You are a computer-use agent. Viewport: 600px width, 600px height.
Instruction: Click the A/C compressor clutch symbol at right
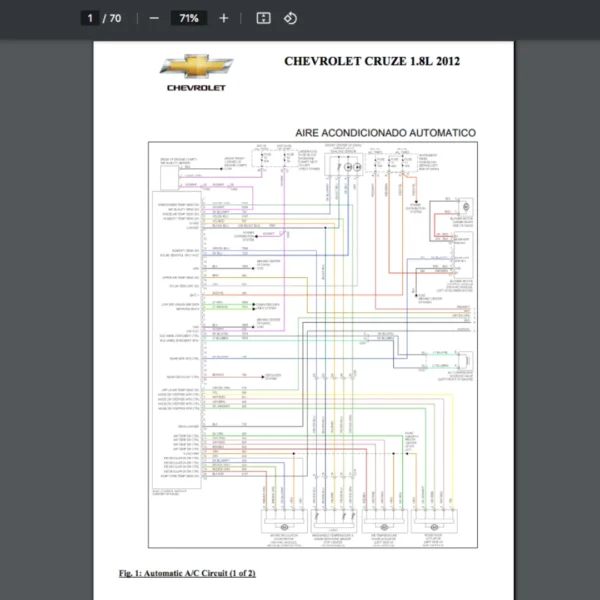(464, 361)
